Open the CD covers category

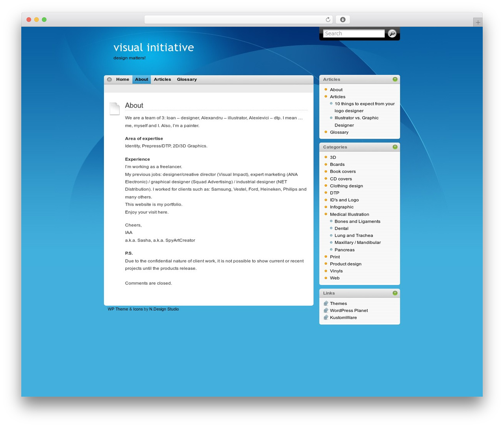tap(341, 179)
